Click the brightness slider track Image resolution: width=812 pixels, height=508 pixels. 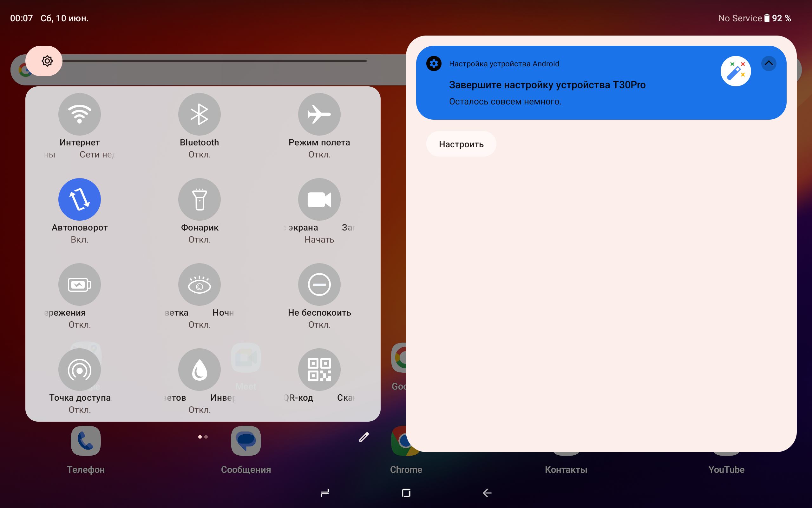(215, 61)
